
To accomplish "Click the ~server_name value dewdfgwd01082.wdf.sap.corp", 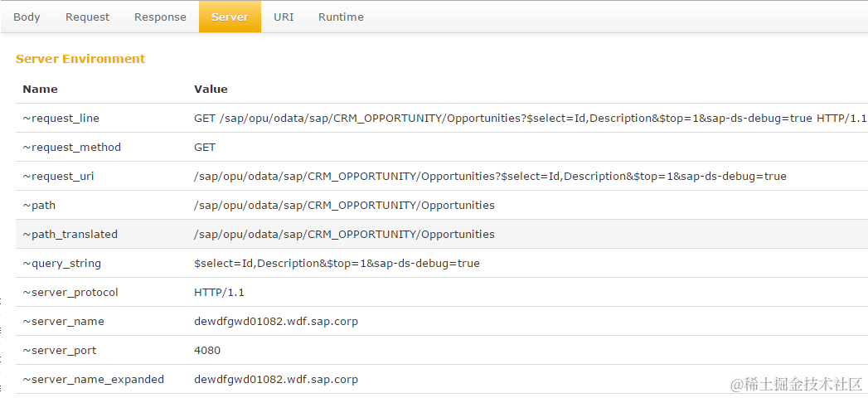I will (x=276, y=322).
